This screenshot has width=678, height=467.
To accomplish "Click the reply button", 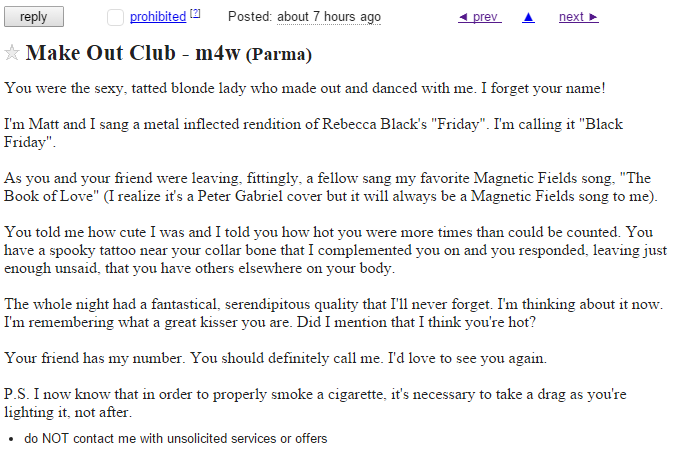I will pos(33,17).
